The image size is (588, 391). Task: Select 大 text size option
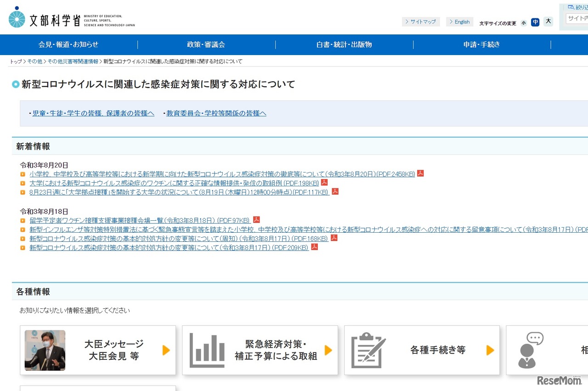(x=548, y=21)
